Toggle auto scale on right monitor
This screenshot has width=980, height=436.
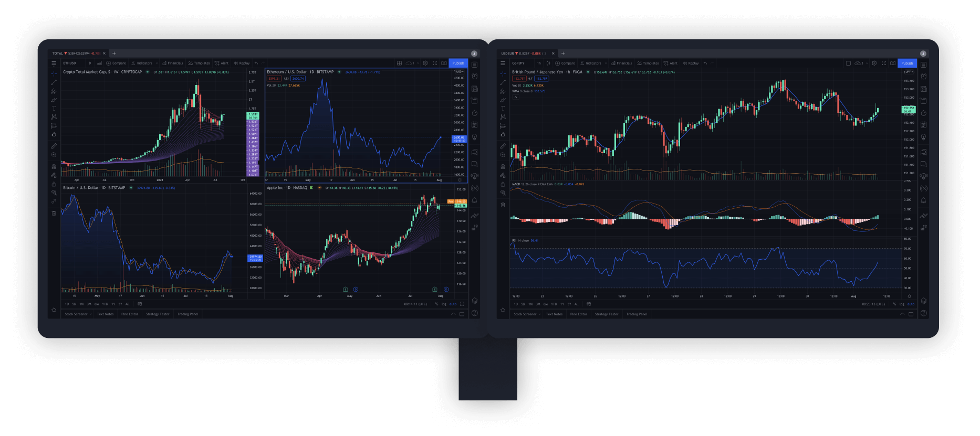tap(911, 304)
